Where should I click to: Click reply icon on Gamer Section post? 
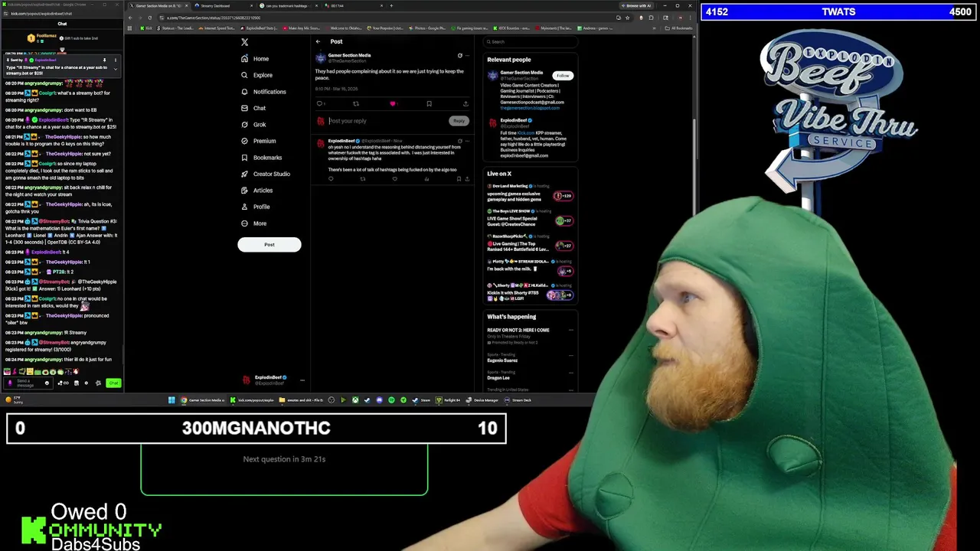319,103
